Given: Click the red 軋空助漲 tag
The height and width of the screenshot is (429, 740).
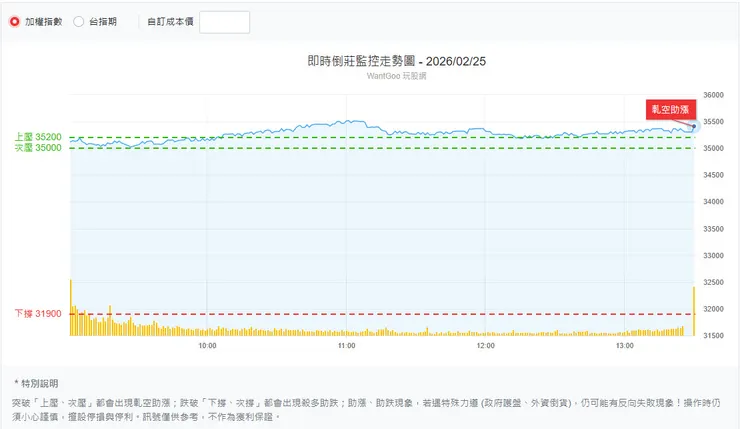Looking at the screenshot, I should 670,108.
